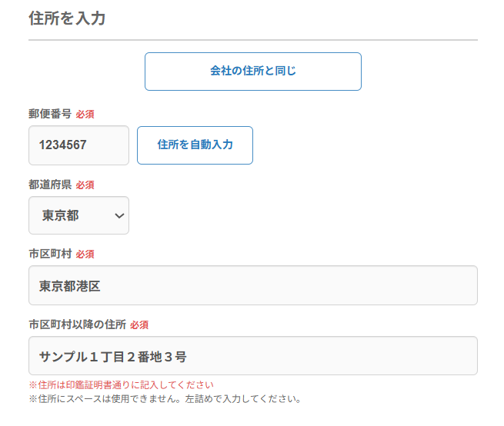
Task: Click the 必須 badge next to 都道府県
Action: click(x=85, y=185)
